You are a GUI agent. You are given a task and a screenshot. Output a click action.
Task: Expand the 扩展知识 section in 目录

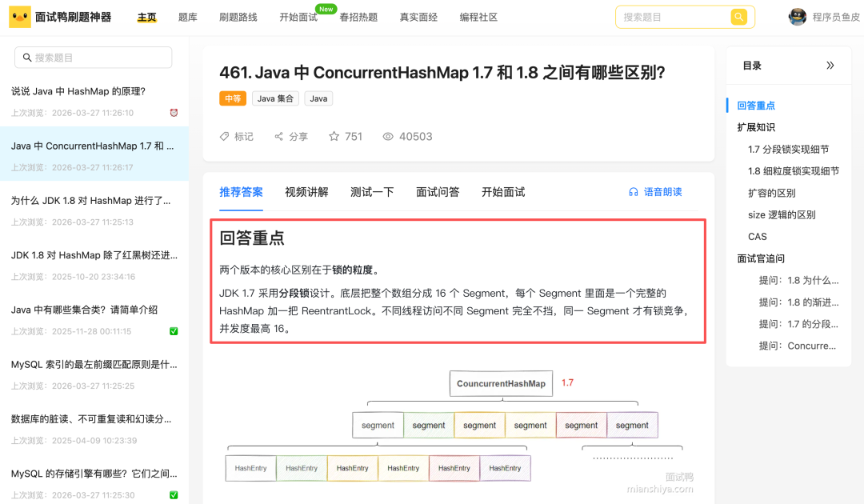754,126
